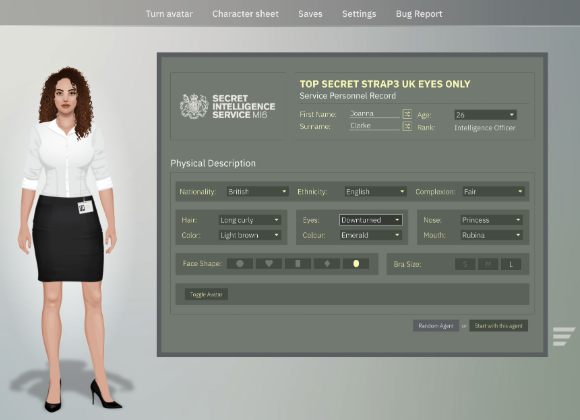Image resolution: width=580 pixels, height=420 pixels.
Task: Choose bra size L
Action: point(511,264)
